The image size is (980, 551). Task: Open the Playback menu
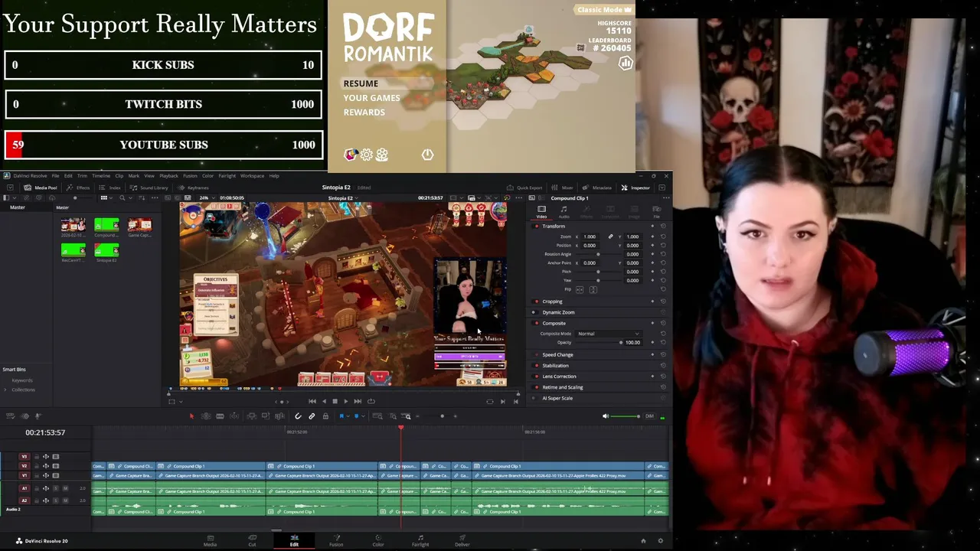click(x=168, y=176)
